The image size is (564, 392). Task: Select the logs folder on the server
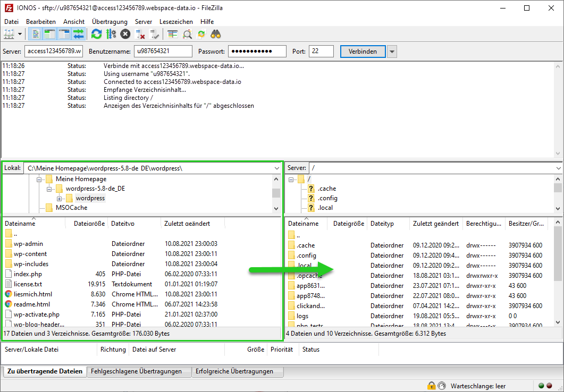302,316
